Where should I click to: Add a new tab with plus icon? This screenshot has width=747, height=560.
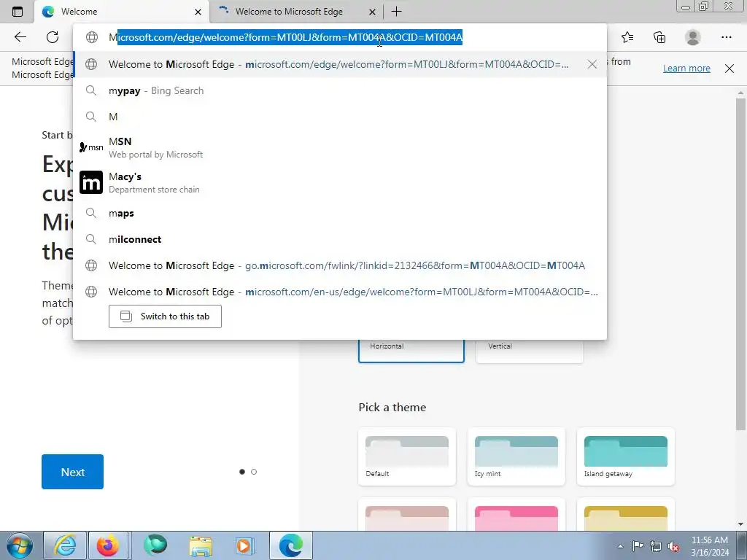(396, 12)
